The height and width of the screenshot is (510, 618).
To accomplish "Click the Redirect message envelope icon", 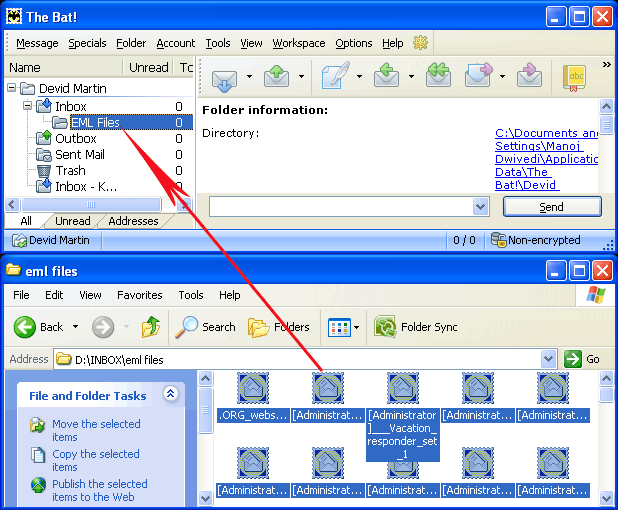I will point(529,75).
